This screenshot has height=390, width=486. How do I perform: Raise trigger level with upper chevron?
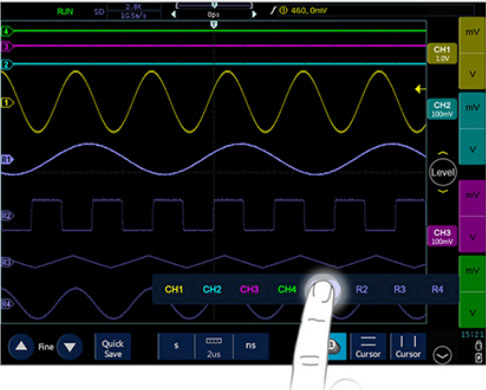click(443, 153)
